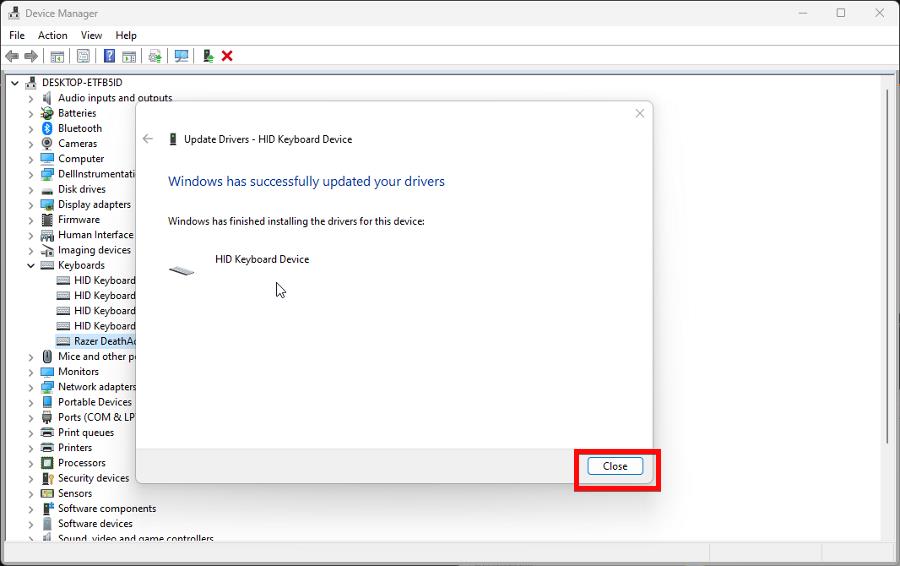This screenshot has height=566, width=900.
Task: Select the DESKTOP-ETFB5ID root label
Action: [82, 83]
